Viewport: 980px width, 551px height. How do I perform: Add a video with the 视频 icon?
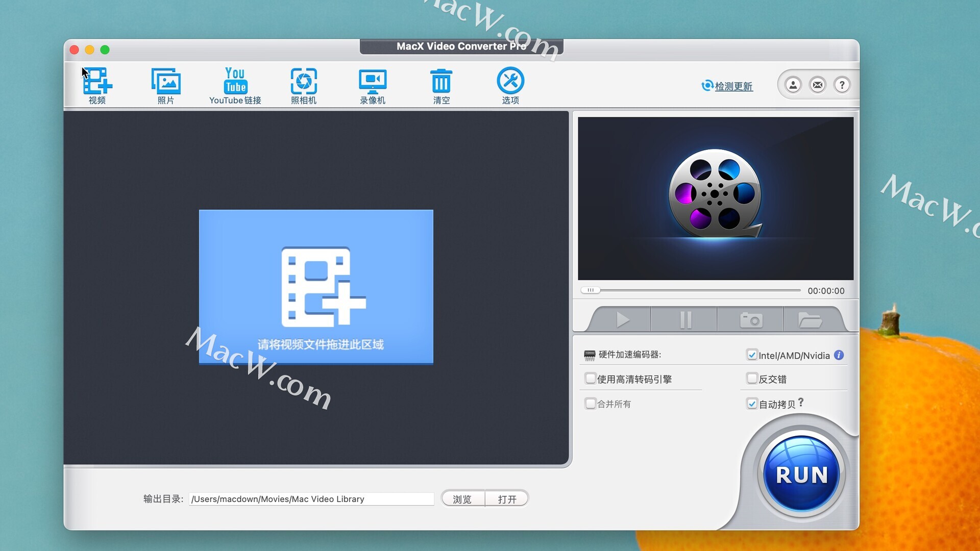(97, 85)
